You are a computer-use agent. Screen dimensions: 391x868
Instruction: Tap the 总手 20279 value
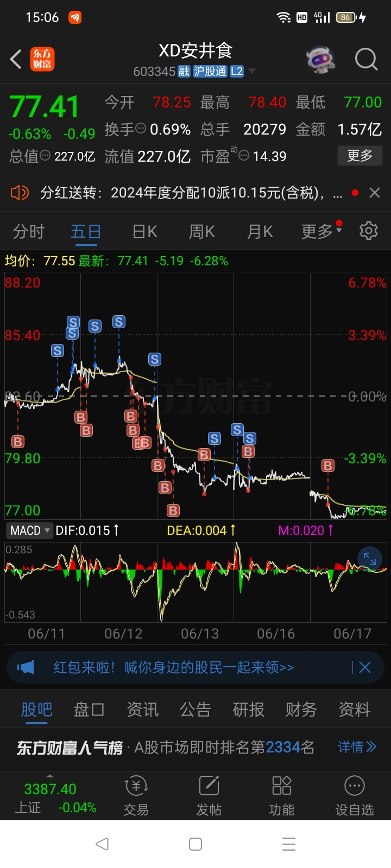pyautogui.click(x=264, y=129)
